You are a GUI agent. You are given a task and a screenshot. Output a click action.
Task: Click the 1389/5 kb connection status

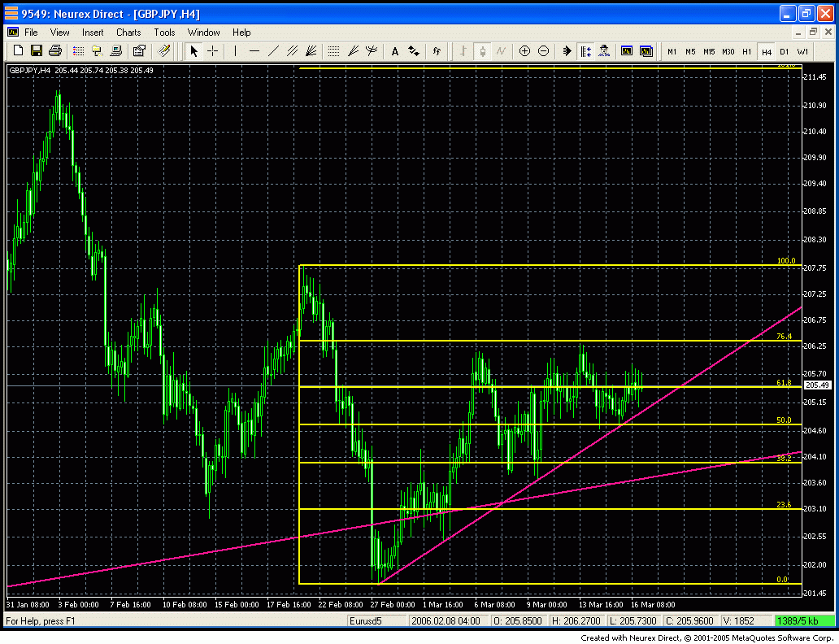(x=804, y=621)
